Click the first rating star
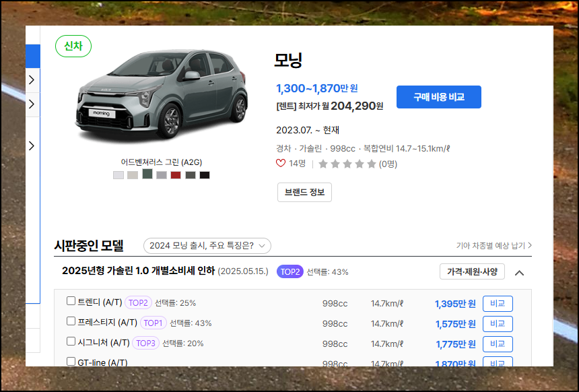This screenshot has height=392, width=579. point(323,164)
